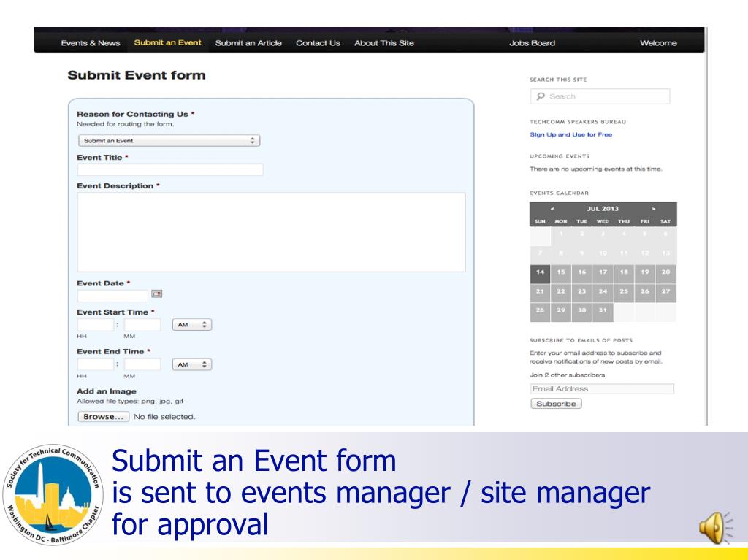
Task: Open Event Start Time AM/PM dropdown
Action: click(x=192, y=325)
